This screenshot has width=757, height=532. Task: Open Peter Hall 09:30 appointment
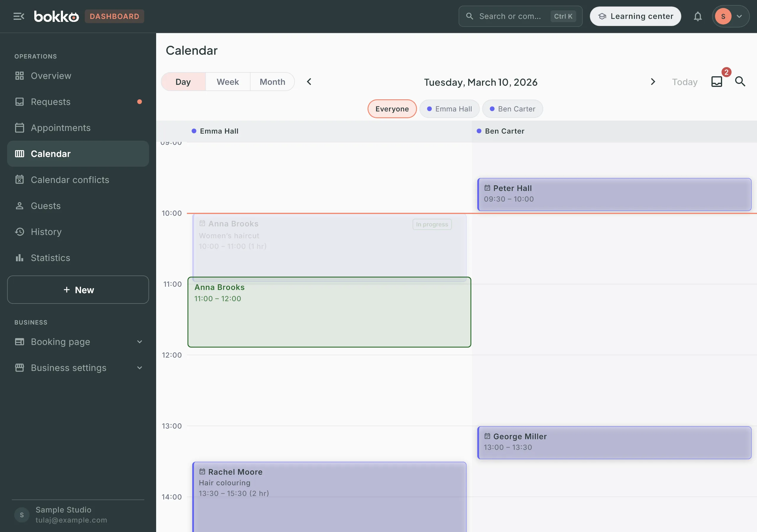click(614, 194)
